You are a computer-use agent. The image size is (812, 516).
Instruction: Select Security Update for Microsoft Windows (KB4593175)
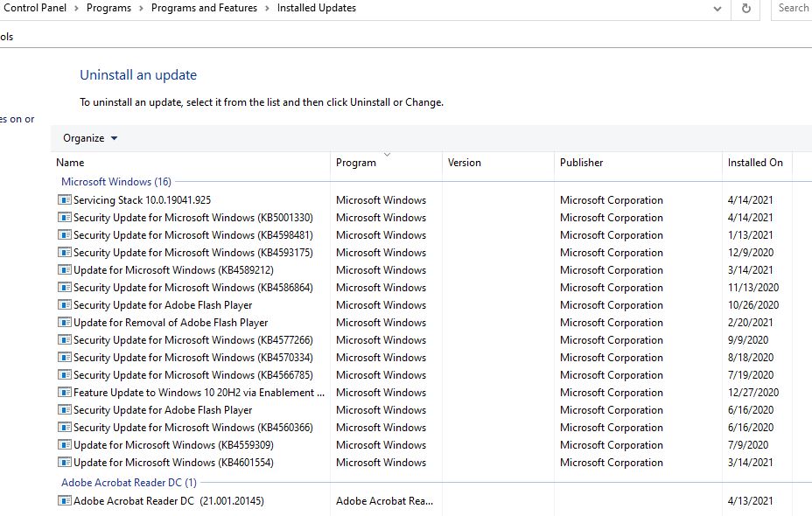coord(193,253)
